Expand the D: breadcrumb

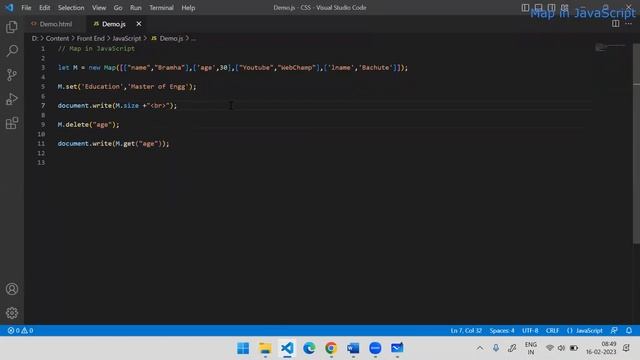coord(35,38)
